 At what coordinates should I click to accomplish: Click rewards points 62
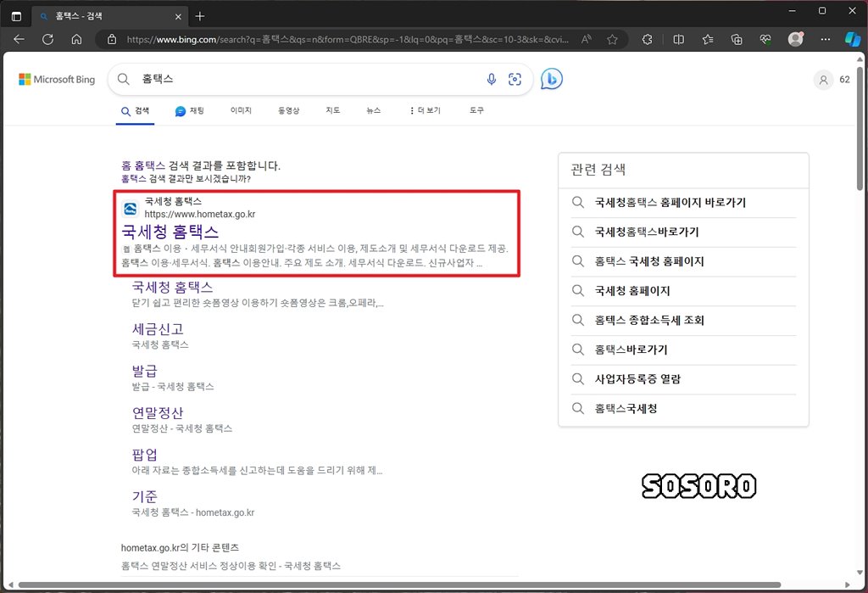845,80
